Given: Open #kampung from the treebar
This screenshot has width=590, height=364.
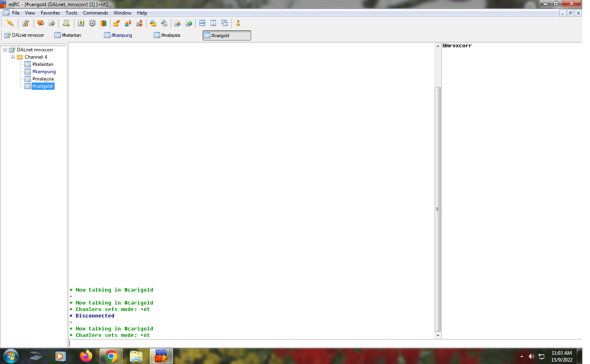Looking at the screenshot, I should point(44,72).
